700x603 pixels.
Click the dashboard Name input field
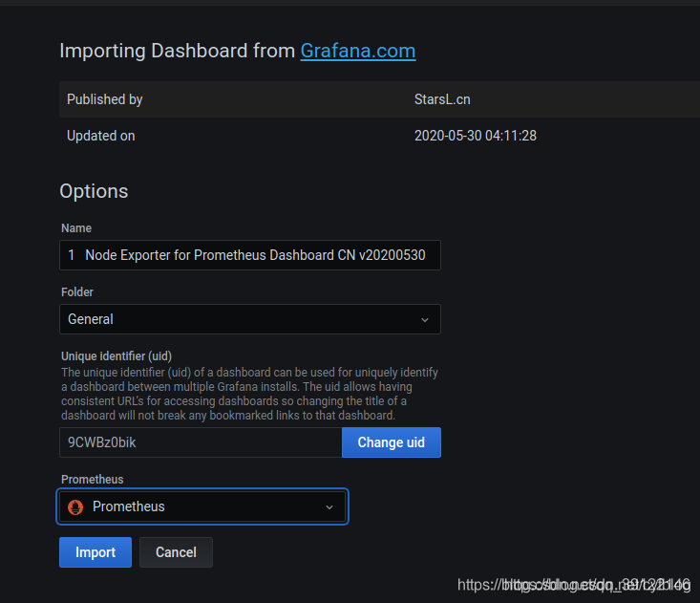[x=249, y=255]
